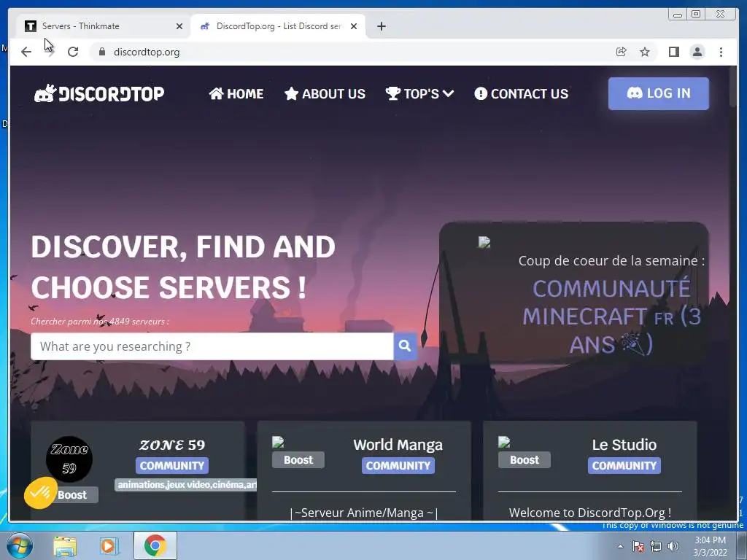Click 'Coup de coeur de la semaine' text
The image size is (747, 560).
611,261
